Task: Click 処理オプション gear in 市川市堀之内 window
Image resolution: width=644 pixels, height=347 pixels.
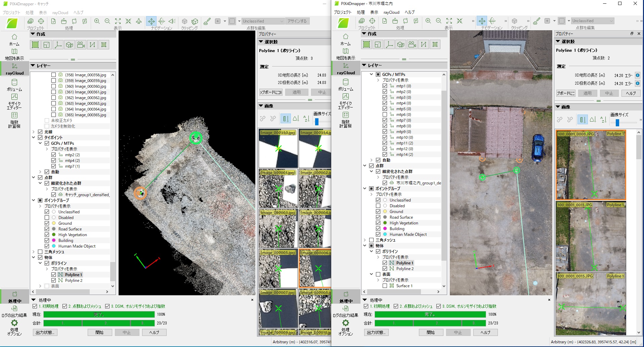Action: point(345,323)
